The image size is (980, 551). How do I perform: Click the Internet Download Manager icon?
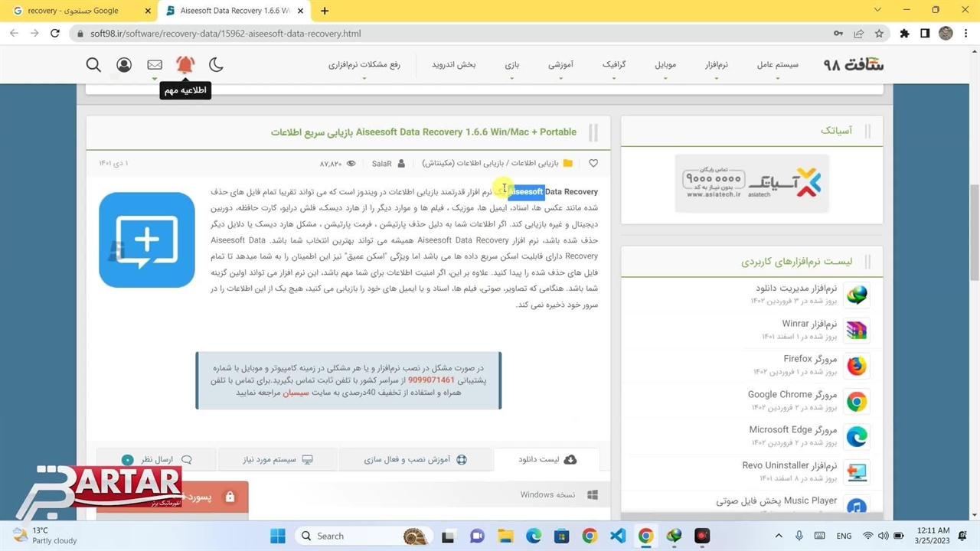coord(856,295)
